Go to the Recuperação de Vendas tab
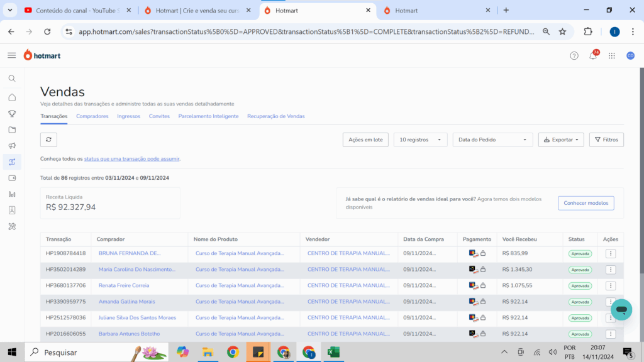Screen dimensions: 644x362 (x=276, y=116)
